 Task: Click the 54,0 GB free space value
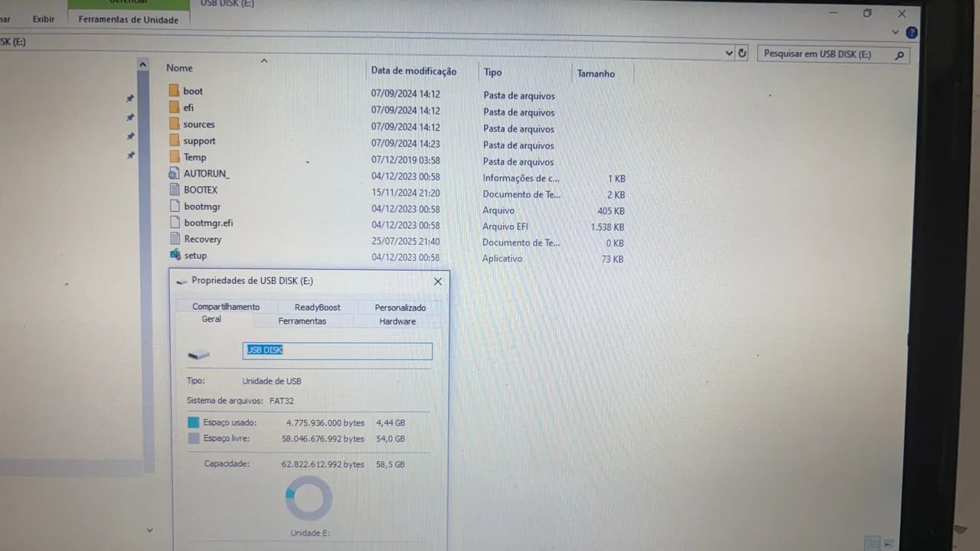(x=390, y=439)
